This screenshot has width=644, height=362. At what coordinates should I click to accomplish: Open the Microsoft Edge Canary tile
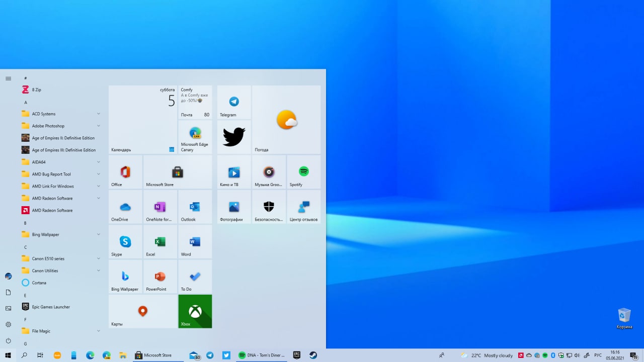tap(195, 137)
